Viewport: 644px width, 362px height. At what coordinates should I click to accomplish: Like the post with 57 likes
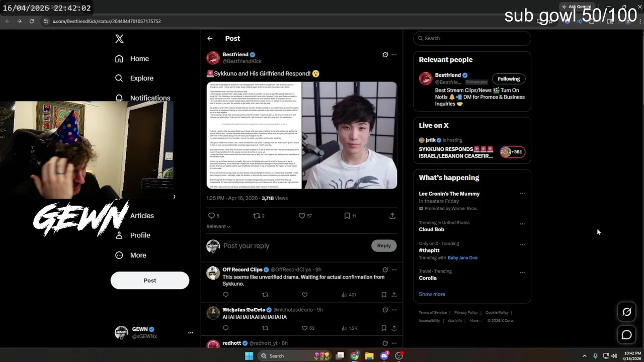[305, 216]
